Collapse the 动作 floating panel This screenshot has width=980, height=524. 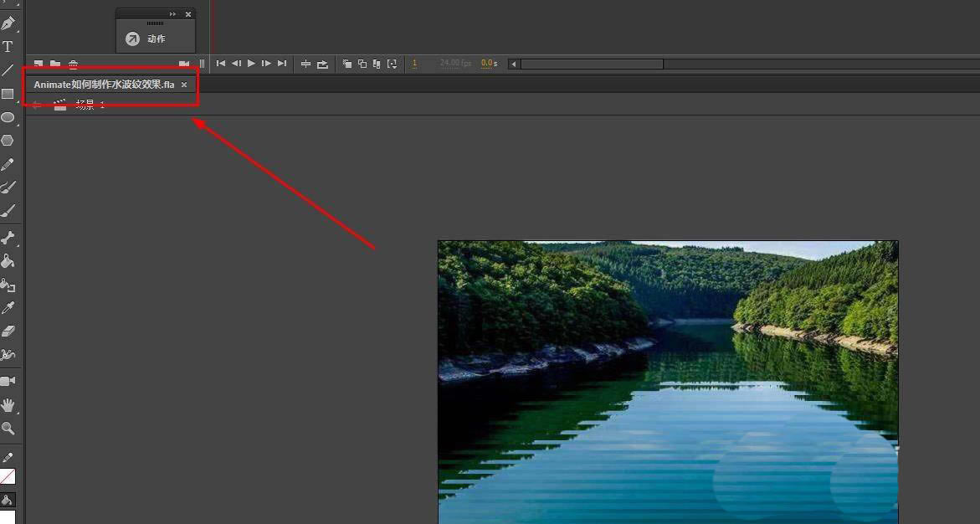click(x=173, y=14)
